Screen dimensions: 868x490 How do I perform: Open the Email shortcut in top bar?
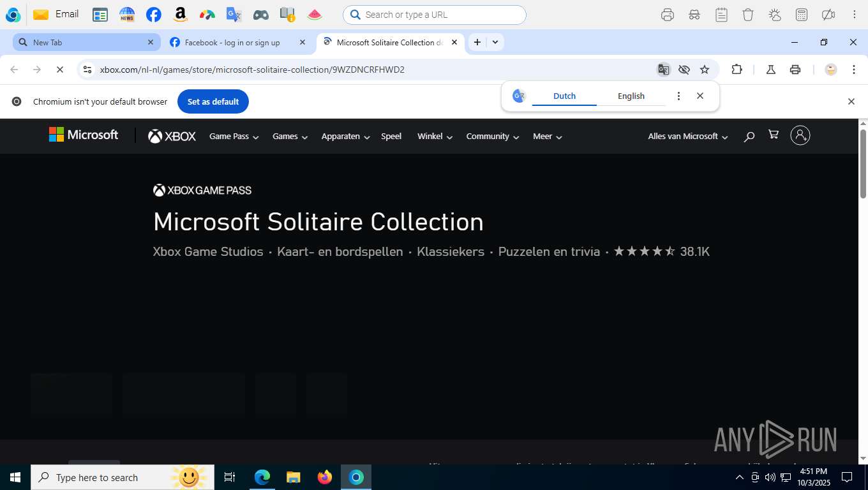click(56, 14)
